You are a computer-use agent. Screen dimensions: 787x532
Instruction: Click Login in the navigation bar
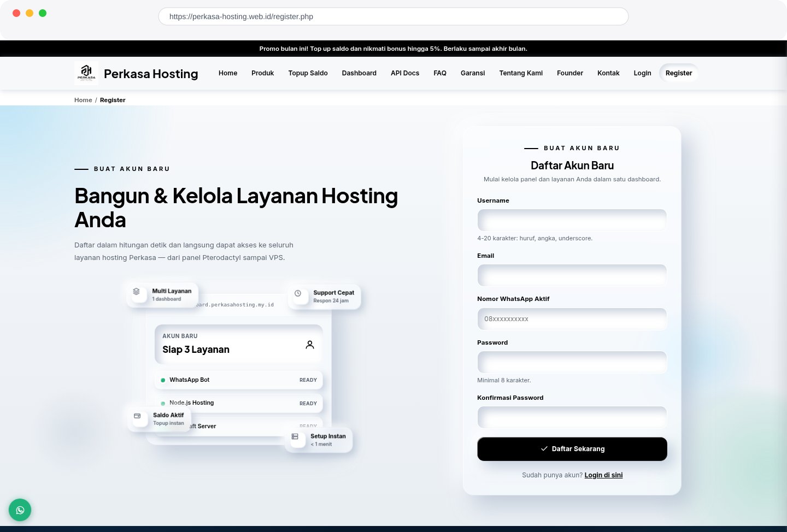tap(642, 73)
